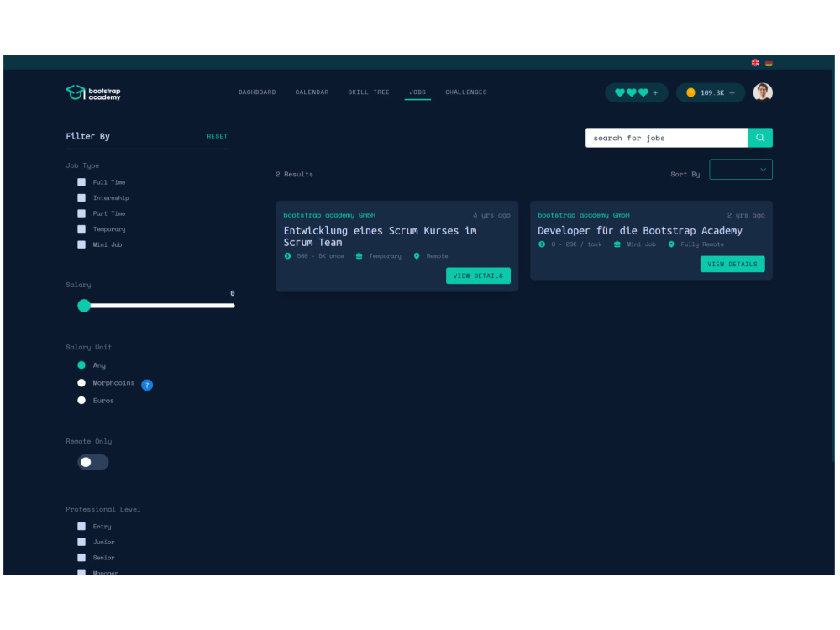
Task: Select the Any salary unit option
Action: [81, 365]
